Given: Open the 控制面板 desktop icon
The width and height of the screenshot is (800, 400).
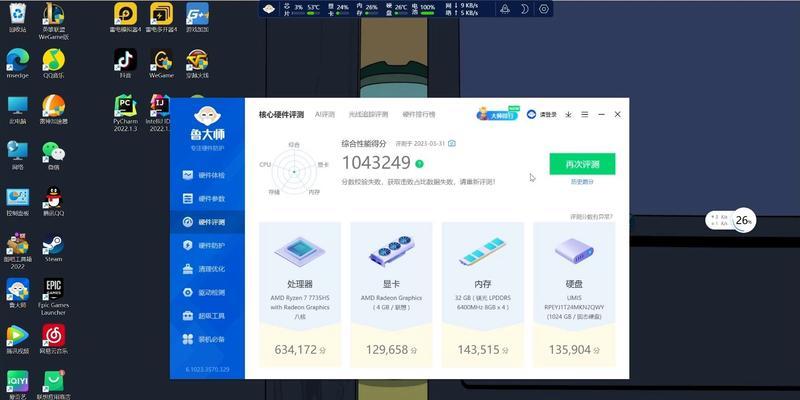Looking at the screenshot, I should [17, 202].
